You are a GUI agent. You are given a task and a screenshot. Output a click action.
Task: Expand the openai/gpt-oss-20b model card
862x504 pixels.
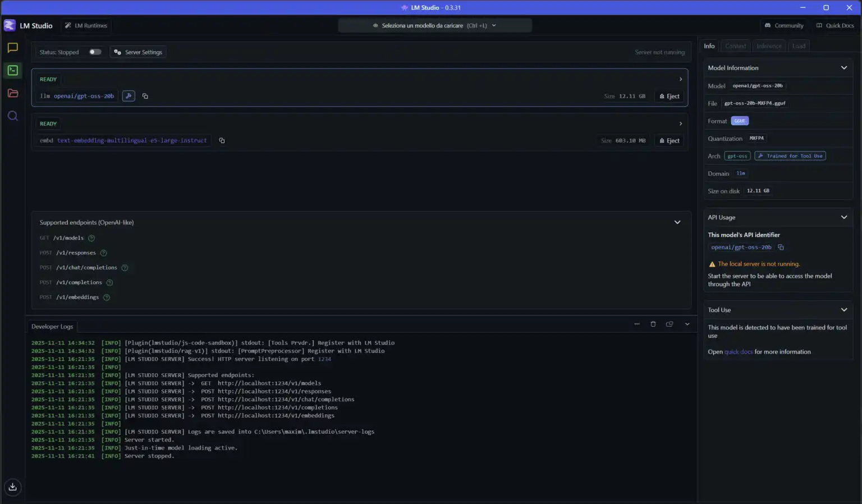[x=681, y=79]
